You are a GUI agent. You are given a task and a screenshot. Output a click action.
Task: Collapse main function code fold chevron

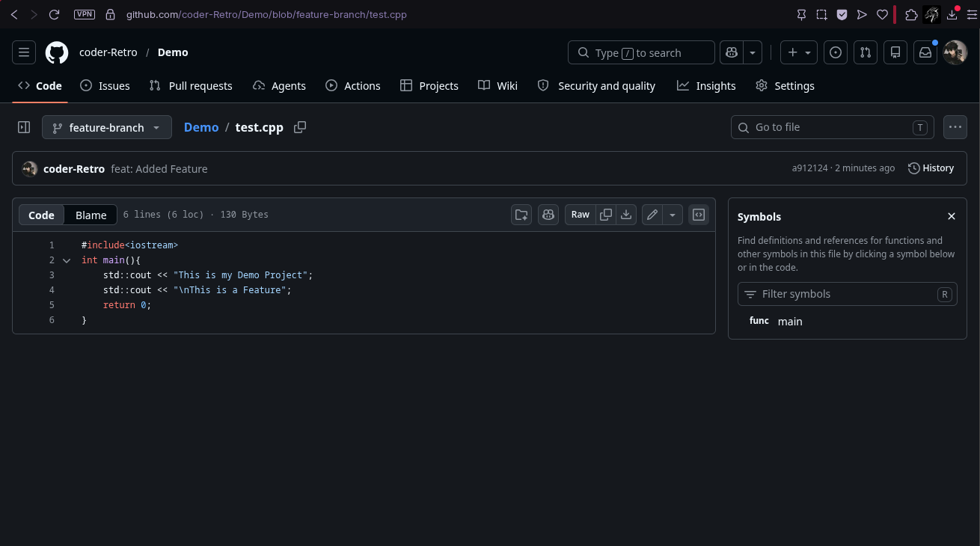pos(67,260)
